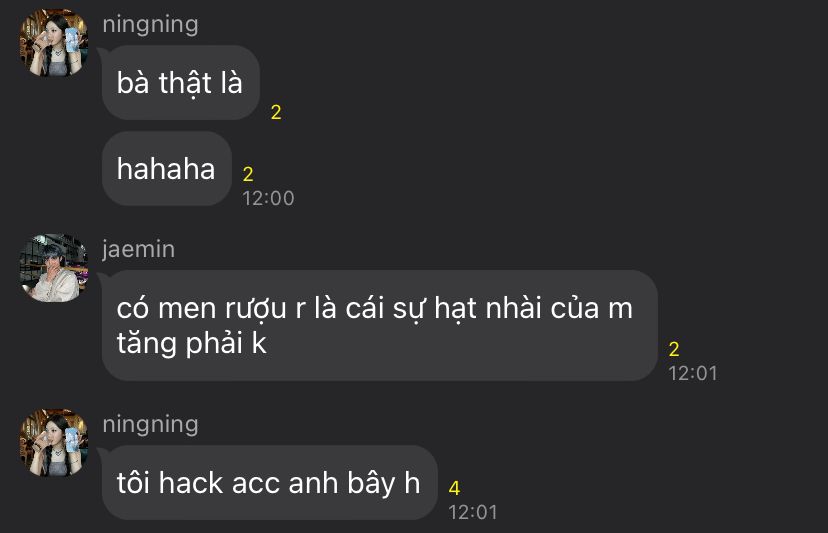
Task: Select the 'hahaha' message bubble
Action: [167, 169]
